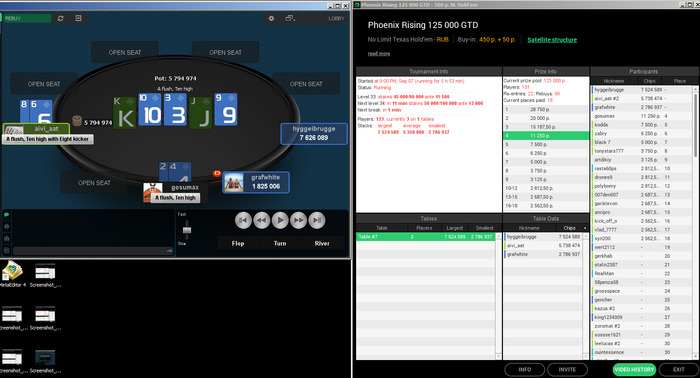Click the cashier icon next to refresh
This screenshot has width=700, height=378.
pos(78,18)
